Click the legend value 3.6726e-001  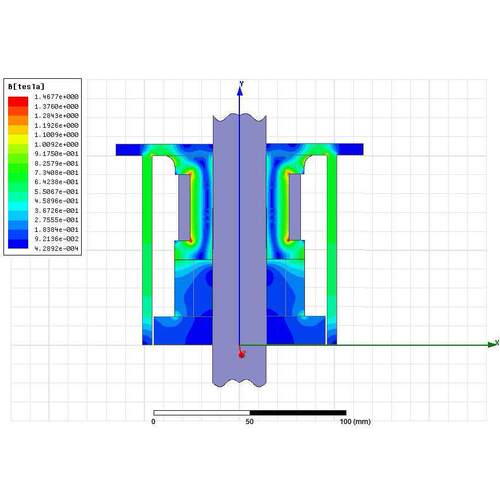57,211
